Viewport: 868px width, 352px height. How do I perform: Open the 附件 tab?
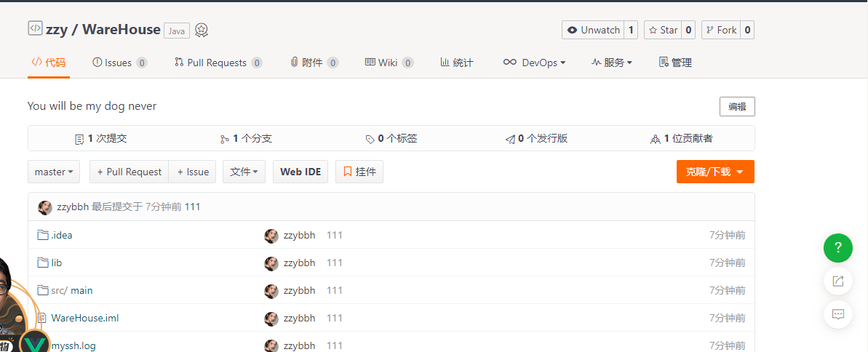314,63
